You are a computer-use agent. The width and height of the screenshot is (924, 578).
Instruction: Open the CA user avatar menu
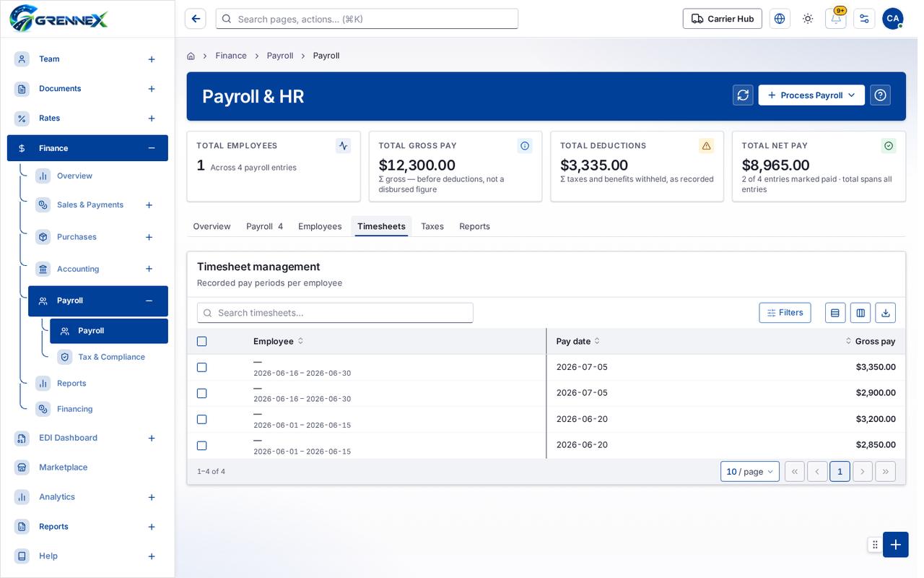892,19
